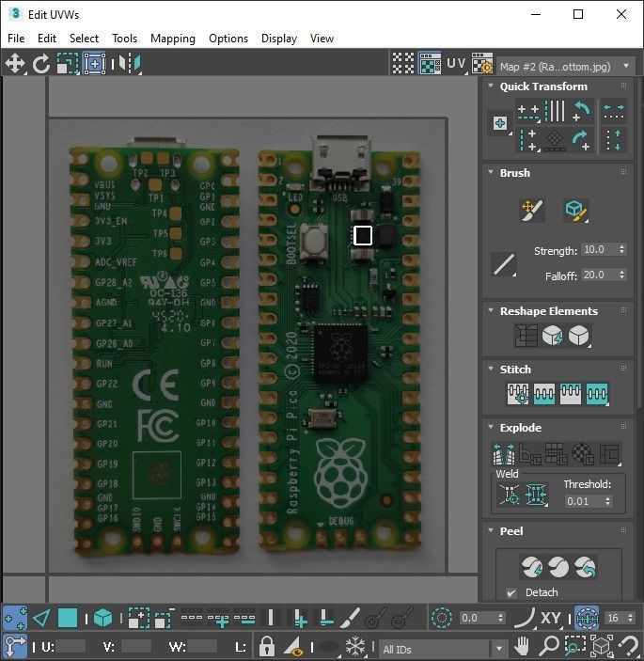
Task: Open the File menu
Action: (x=16, y=39)
